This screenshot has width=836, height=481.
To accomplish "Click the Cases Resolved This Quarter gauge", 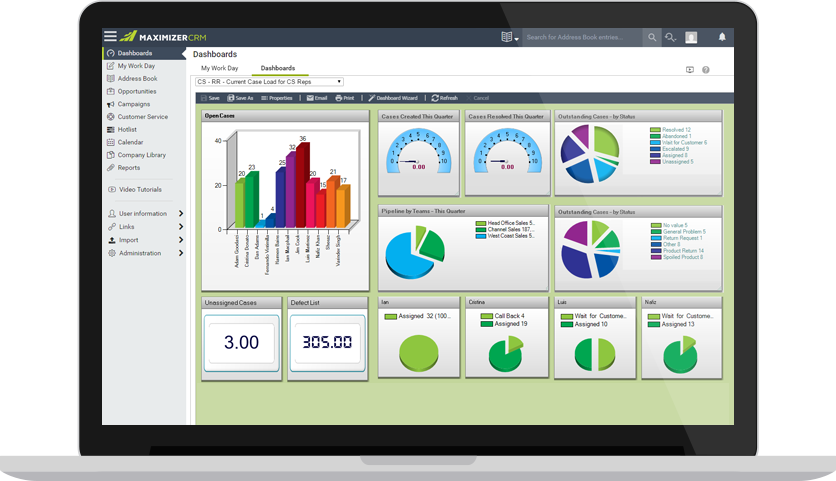I will pos(507,151).
